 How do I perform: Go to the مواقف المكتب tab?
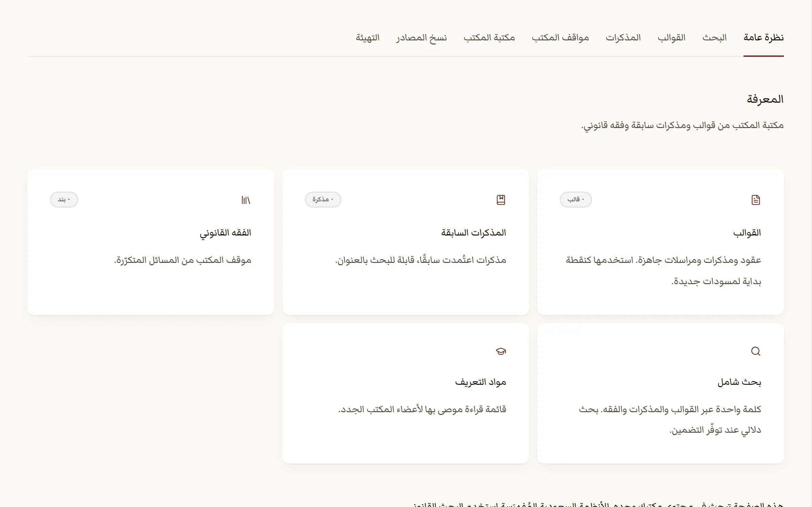click(x=560, y=38)
